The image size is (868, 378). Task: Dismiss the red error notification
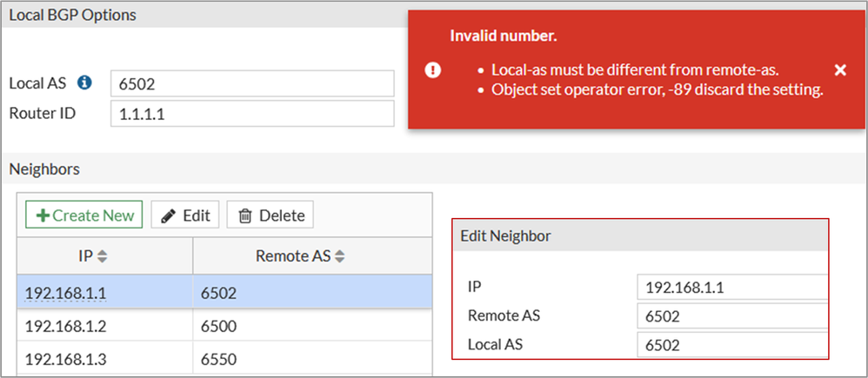click(840, 70)
